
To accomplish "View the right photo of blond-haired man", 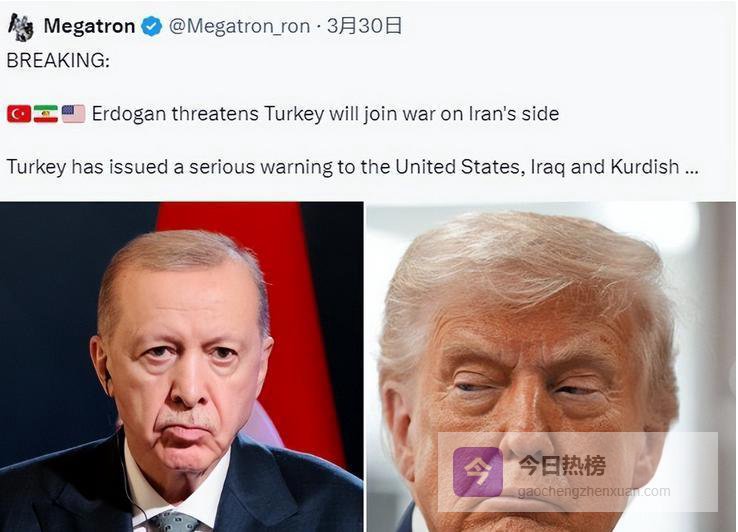I will 552,367.
